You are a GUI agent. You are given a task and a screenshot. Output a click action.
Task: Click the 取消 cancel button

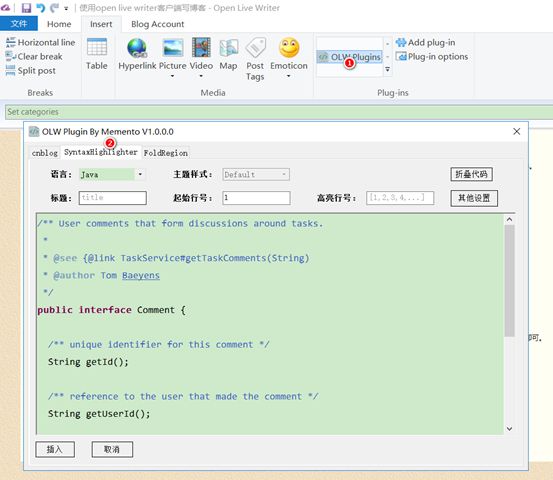[x=112, y=449]
